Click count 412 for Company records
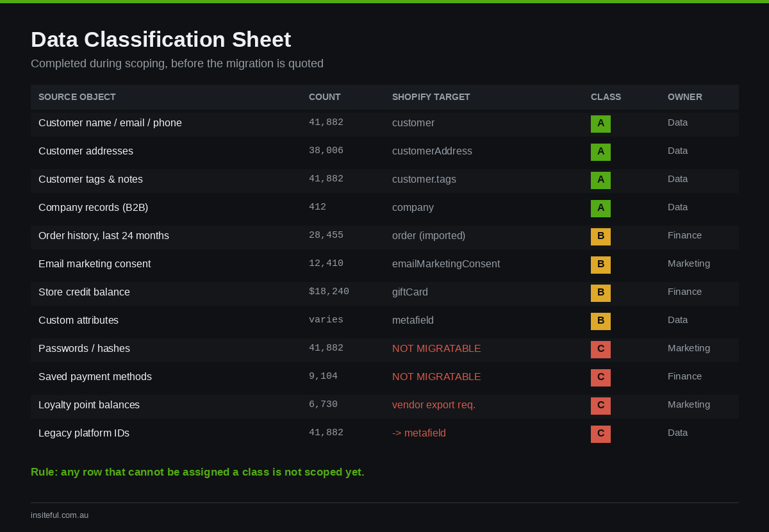The image size is (769, 532). point(317,207)
